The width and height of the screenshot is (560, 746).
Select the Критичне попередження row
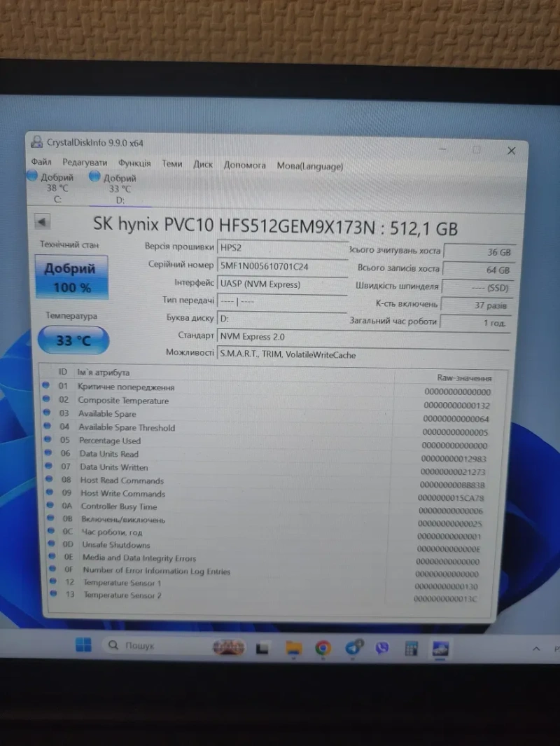pyautogui.click(x=266, y=389)
